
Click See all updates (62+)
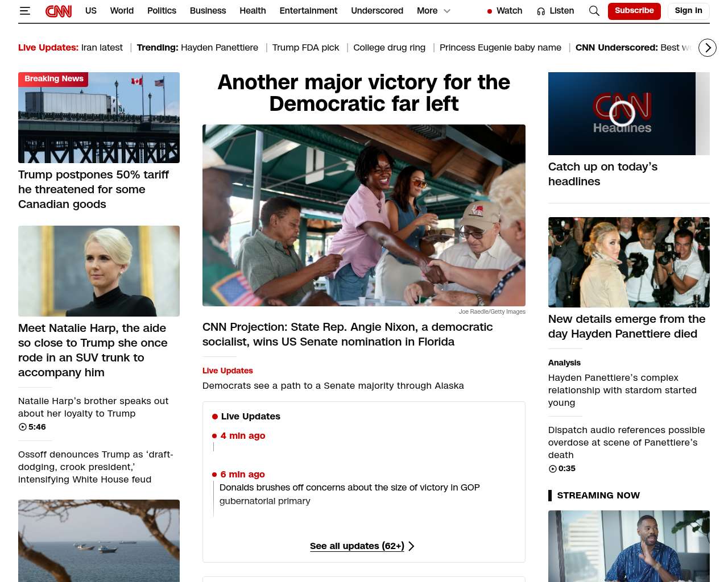362,546
